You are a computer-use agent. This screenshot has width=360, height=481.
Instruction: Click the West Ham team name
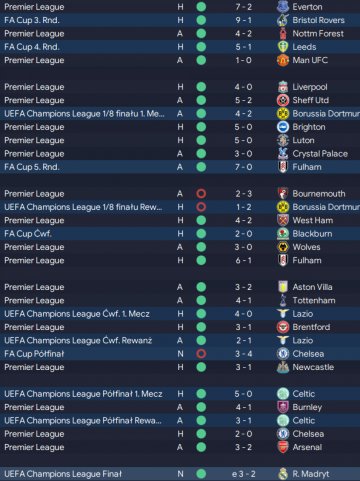313,220
